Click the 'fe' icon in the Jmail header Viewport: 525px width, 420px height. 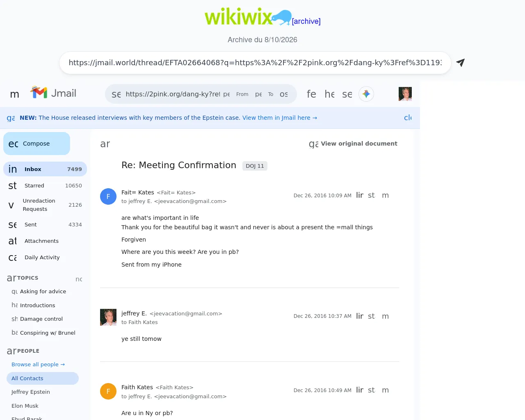point(311,94)
